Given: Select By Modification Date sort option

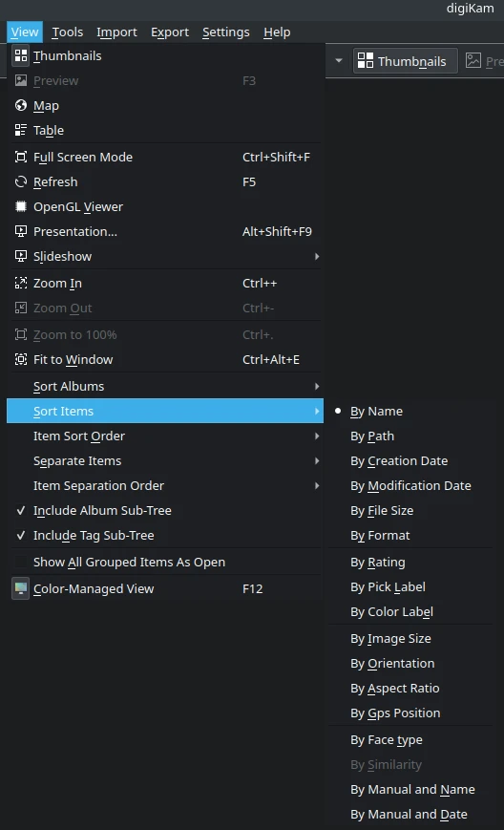Looking at the screenshot, I should (x=410, y=486).
